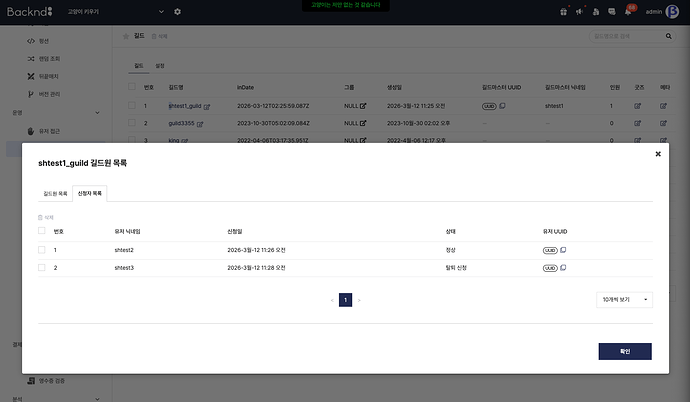Select the 신청자 목록 tab
Screen dimensions: 690x402
tap(91, 192)
